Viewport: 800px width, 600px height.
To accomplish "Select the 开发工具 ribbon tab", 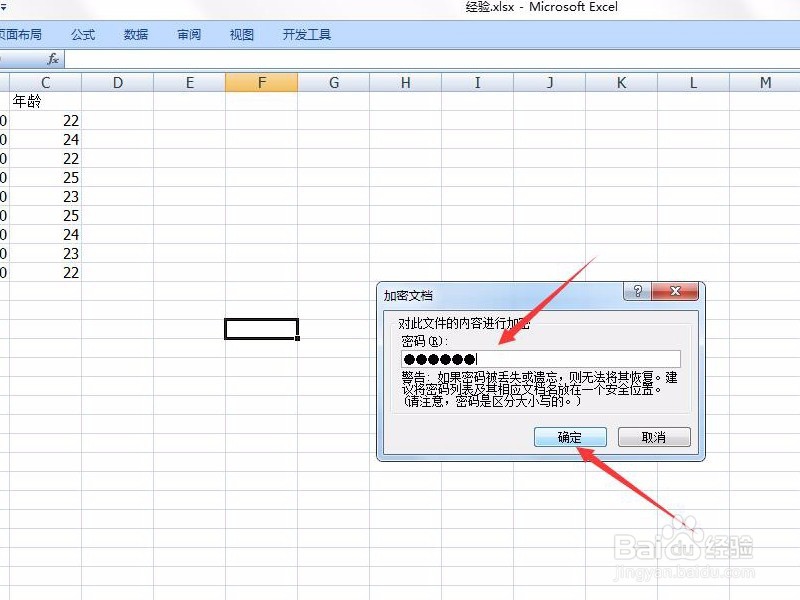I will point(306,33).
